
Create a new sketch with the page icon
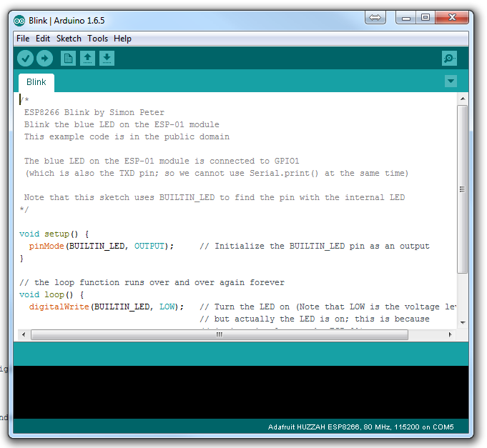(x=68, y=59)
